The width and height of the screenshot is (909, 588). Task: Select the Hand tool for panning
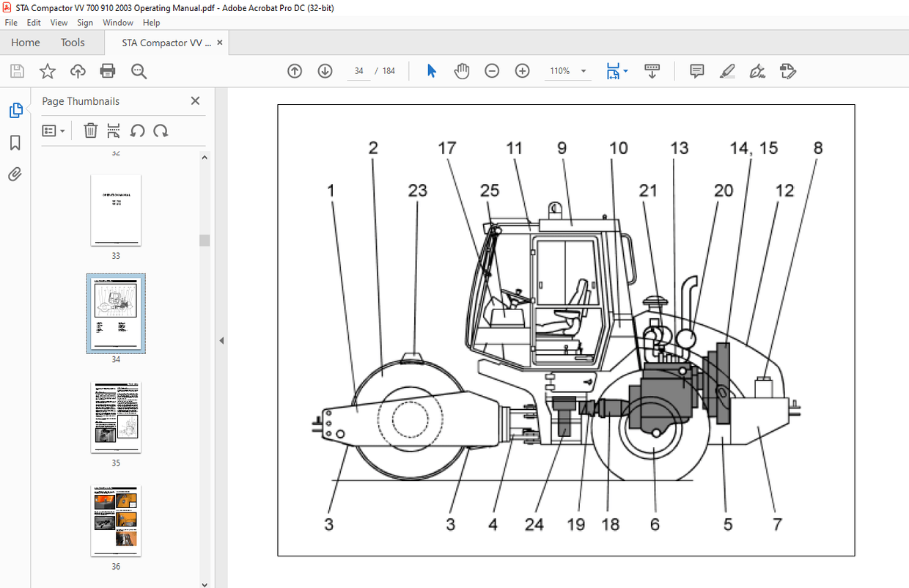pos(462,70)
